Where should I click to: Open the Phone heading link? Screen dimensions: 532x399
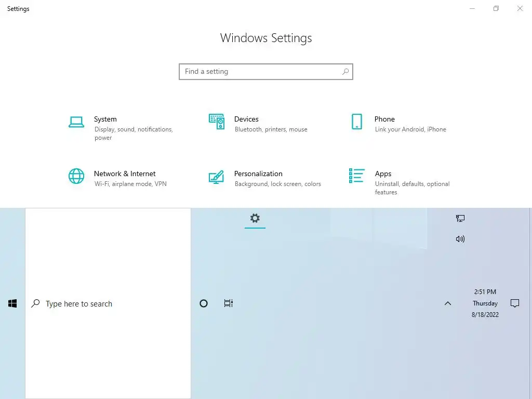384,119
